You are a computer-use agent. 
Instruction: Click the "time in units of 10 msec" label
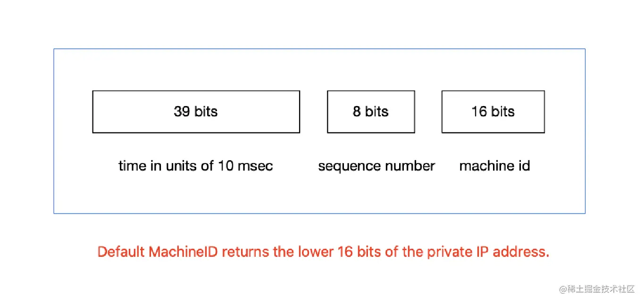[x=196, y=166]
